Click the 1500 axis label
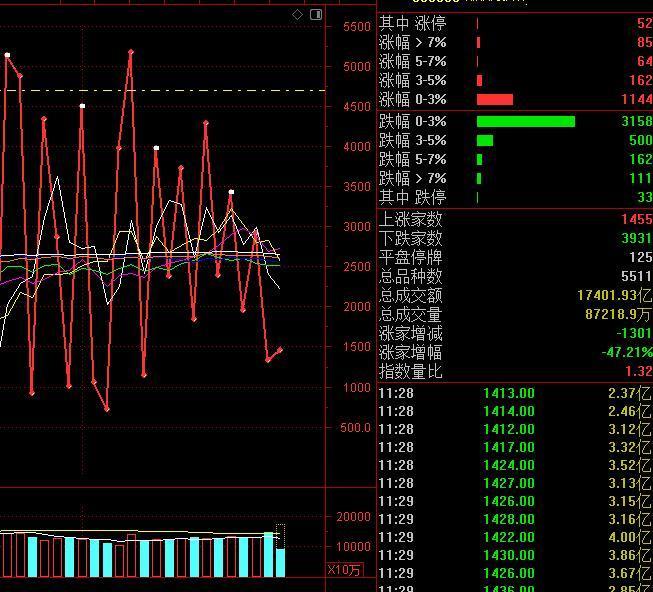This screenshot has height=592, width=653. (x=357, y=347)
